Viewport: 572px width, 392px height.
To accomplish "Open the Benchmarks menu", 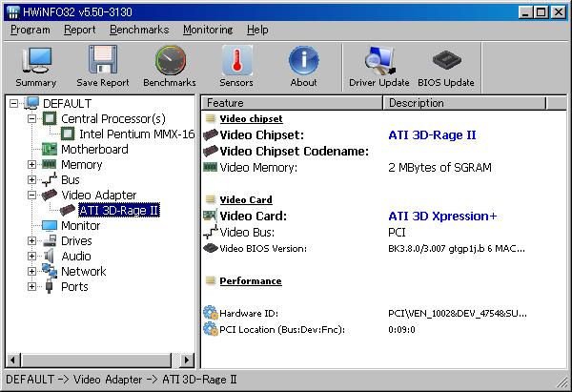I will (x=139, y=30).
